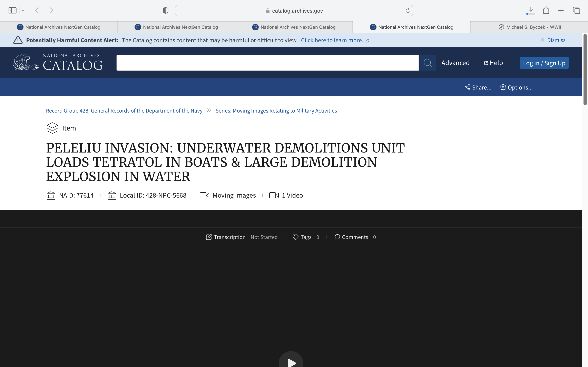Dismiss the harmful content alert
Viewport: 588px width, 367px height.
[552, 40]
